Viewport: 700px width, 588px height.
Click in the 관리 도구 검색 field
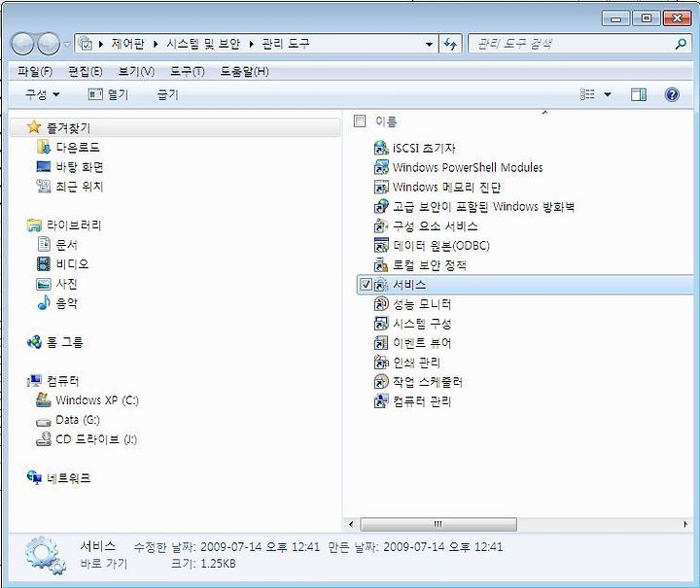point(572,44)
